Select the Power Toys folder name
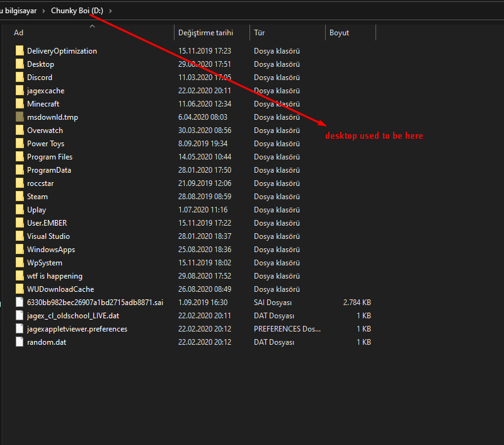Image resolution: width=504 pixels, height=445 pixels. pyautogui.click(x=45, y=144)
